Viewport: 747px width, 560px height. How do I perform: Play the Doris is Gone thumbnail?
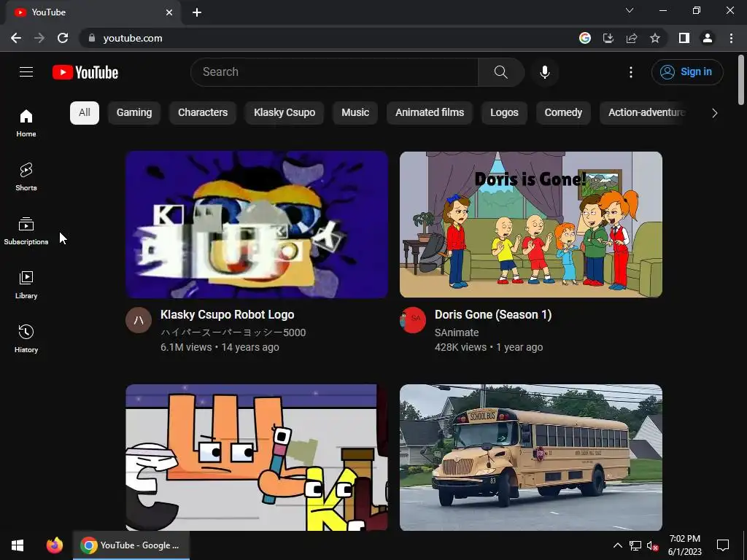point(531,225)
